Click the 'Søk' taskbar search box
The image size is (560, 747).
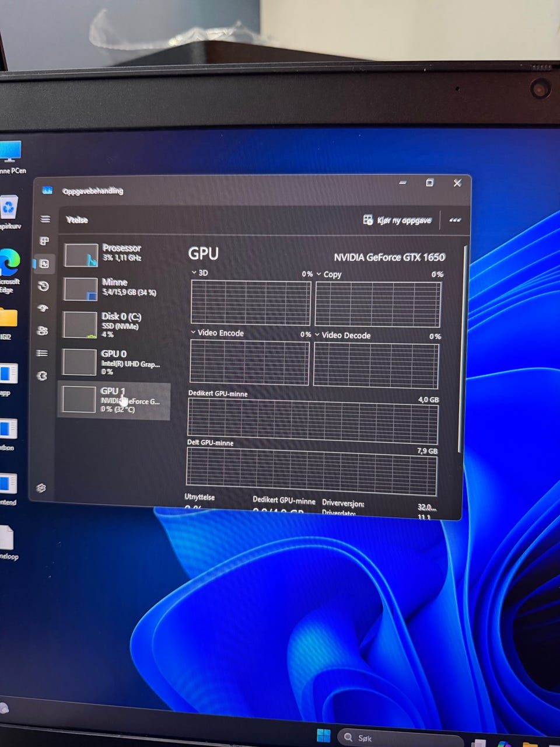click(400, 738)
